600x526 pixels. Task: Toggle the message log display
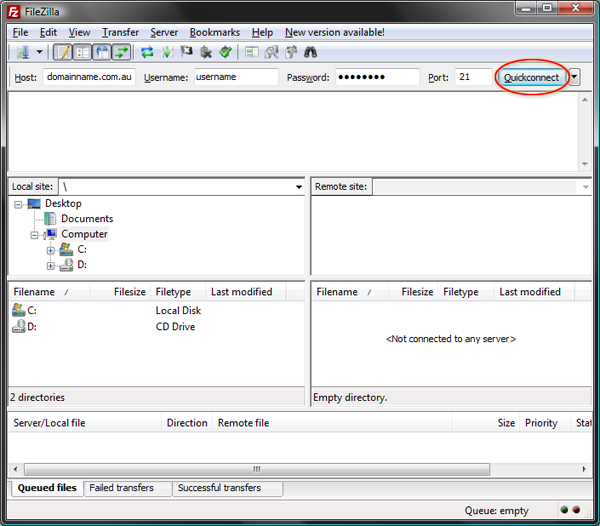click(x=62, y=52)
